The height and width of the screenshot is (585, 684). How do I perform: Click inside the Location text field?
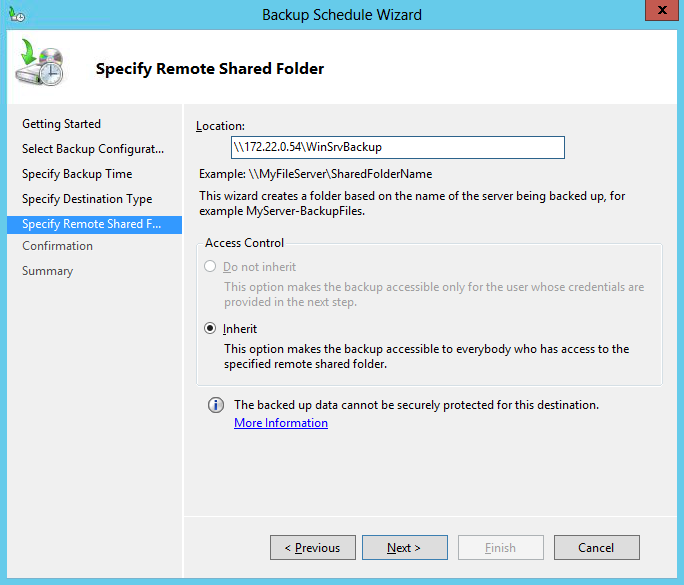pos(397,148)
